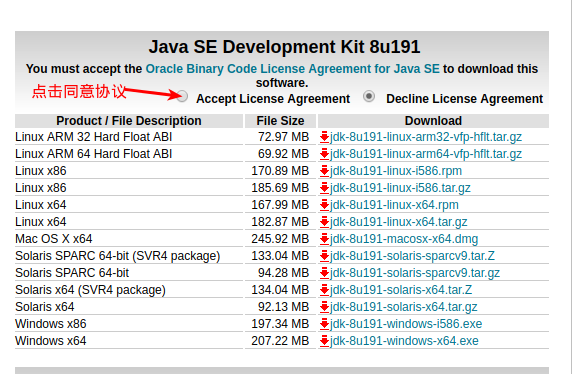The height and width of the screenshot is (374, 575).
Task: Click the Accept License Agreement label text
Action: (273, 99)
